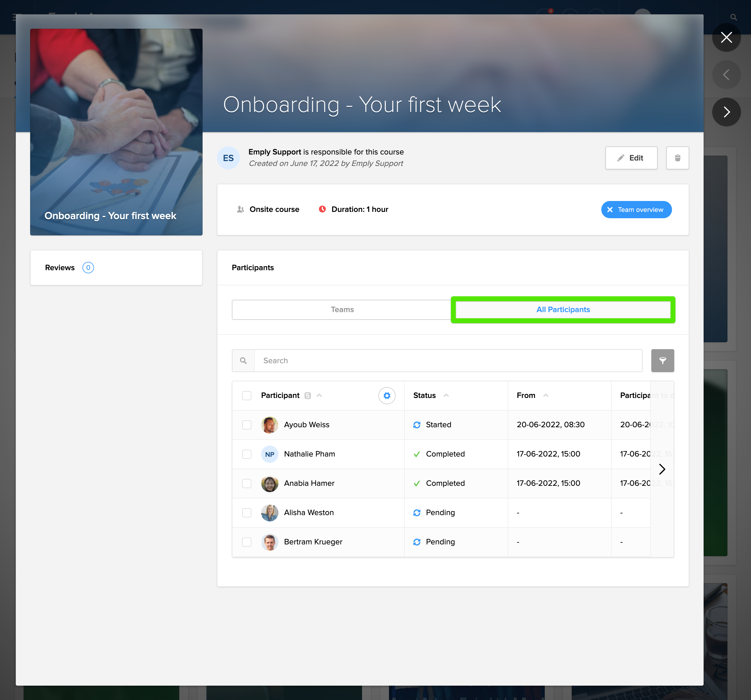Image resolution: width=751 pixels, height=700 pixels.
Task: Open the filter funnel button
Action: click(x=662, y=360)
